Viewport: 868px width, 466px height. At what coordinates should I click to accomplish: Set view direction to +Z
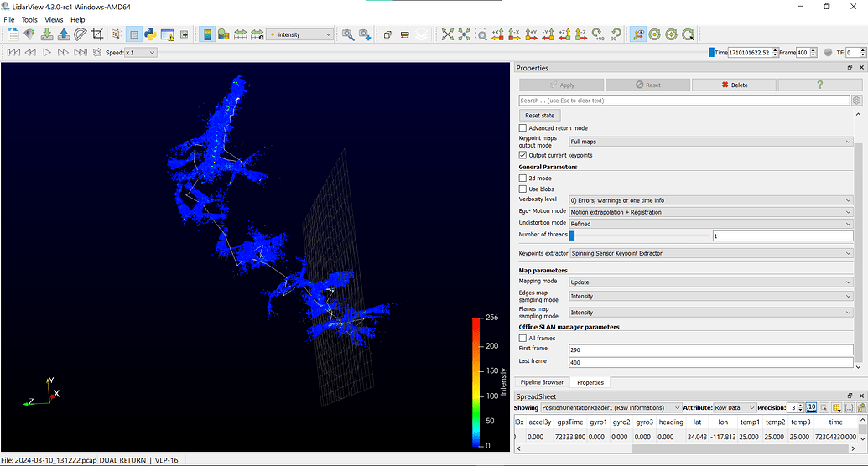pos(564,34)
